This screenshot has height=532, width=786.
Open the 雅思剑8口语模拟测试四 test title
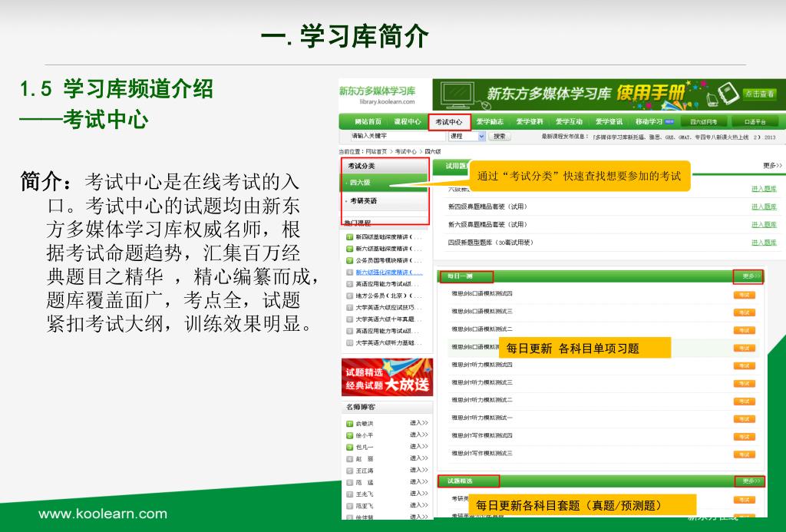(x=482, y=294)
